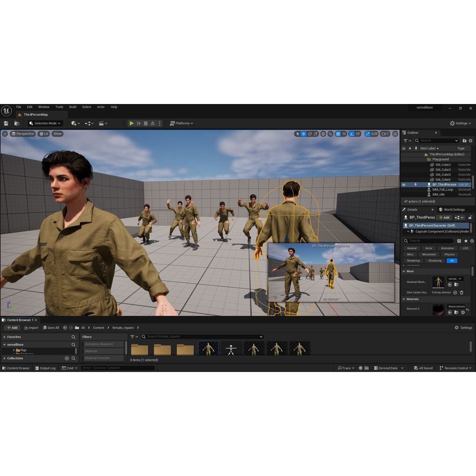This screenshot has height=476, width=476.
Task: Open the Selection Mode dropdown
Action: coord(45,123)
